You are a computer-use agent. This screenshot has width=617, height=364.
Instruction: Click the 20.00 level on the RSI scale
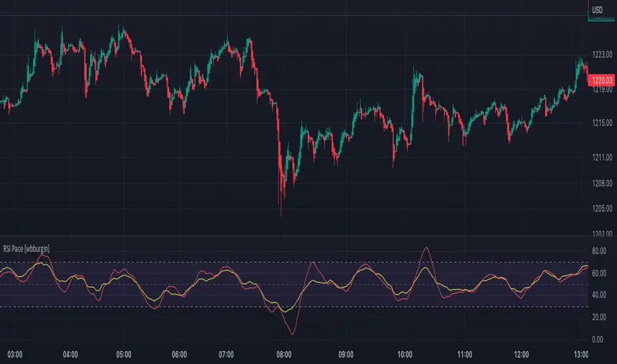click(600, 318)
